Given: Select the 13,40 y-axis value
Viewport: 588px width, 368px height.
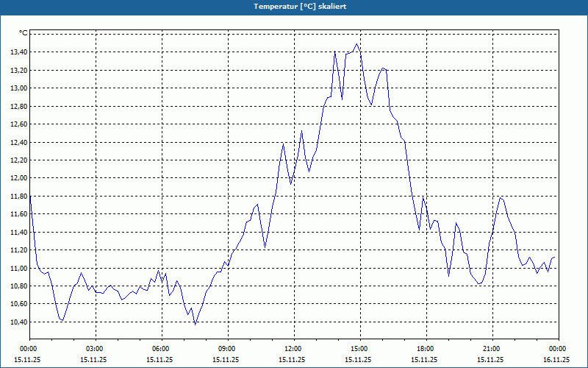Looking at the screenshot, I should [x=18, y=52].
